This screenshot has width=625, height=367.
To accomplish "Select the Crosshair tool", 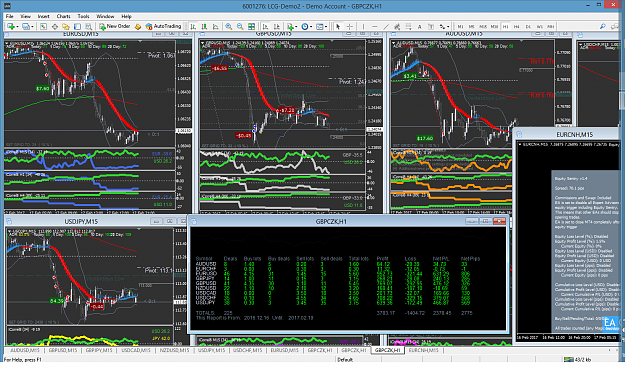I will point(350,27).
